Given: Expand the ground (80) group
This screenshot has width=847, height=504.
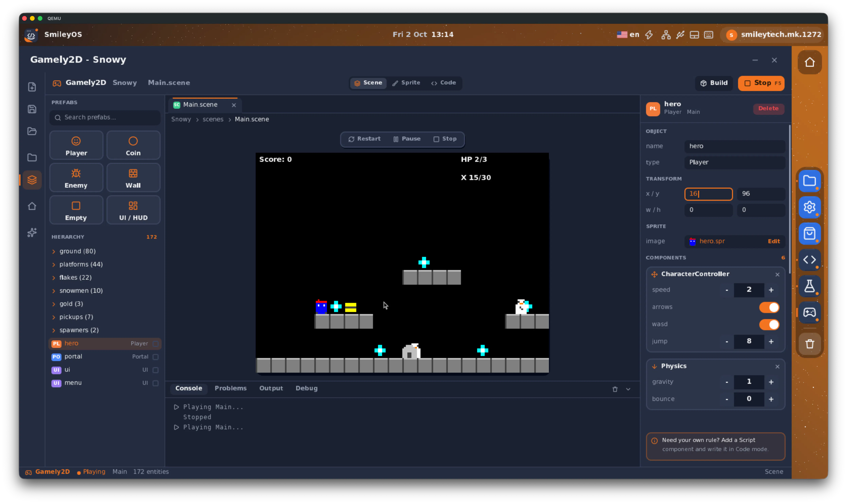Looking at the screenshot, I should coord(54,251).
